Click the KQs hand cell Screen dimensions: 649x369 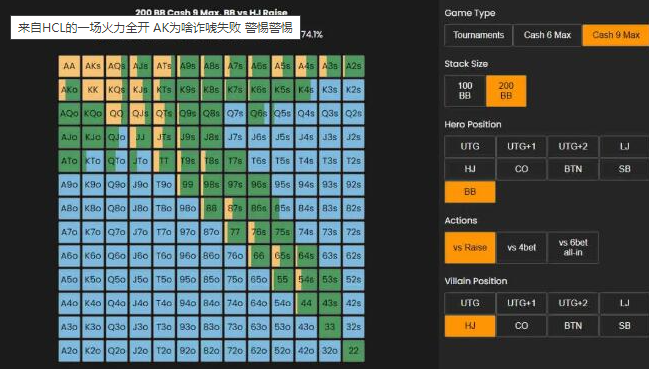tap(116, 90)
